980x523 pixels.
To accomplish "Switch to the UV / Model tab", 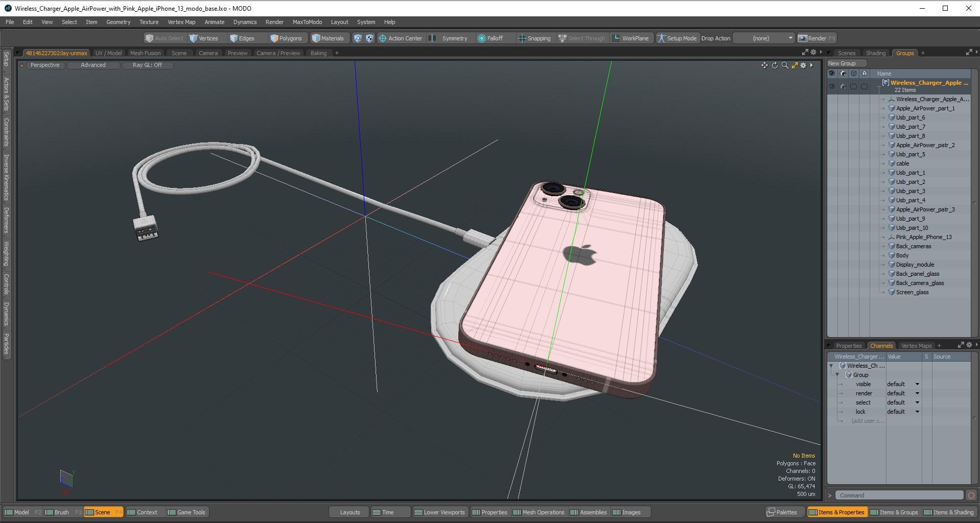I will (108, 53).
